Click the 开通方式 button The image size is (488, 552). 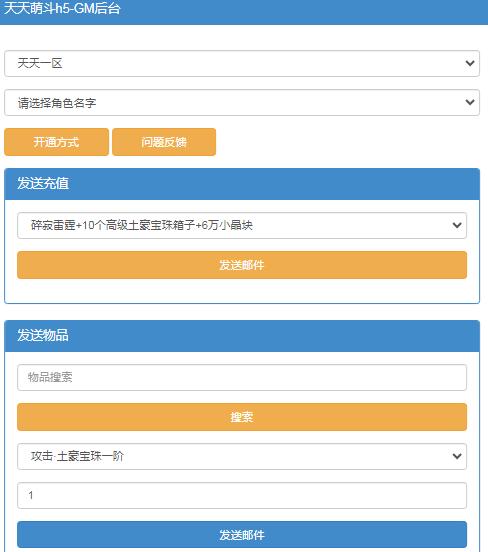pyautogui.click(x=56, y=142)
